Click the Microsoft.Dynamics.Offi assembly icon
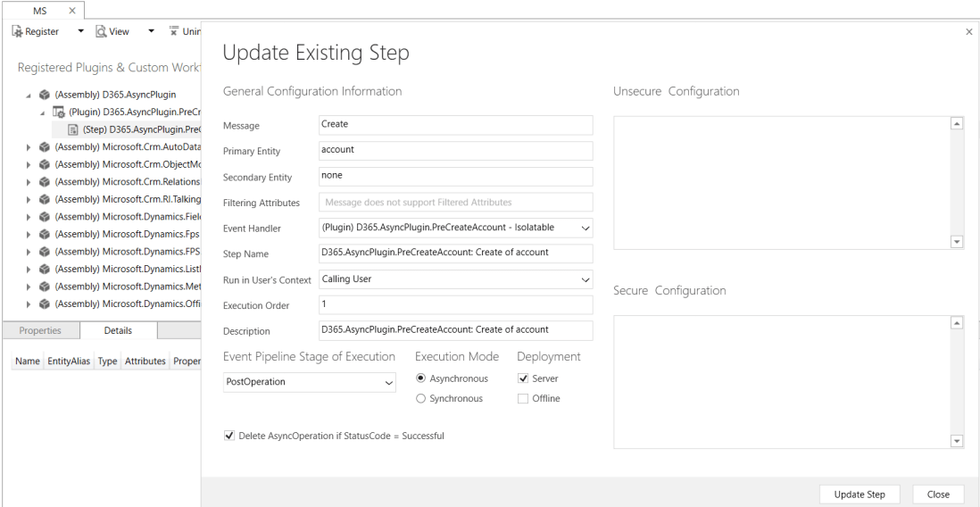Image resolution: width=980 pixels, height=507 pixels. tap(45, 304)
